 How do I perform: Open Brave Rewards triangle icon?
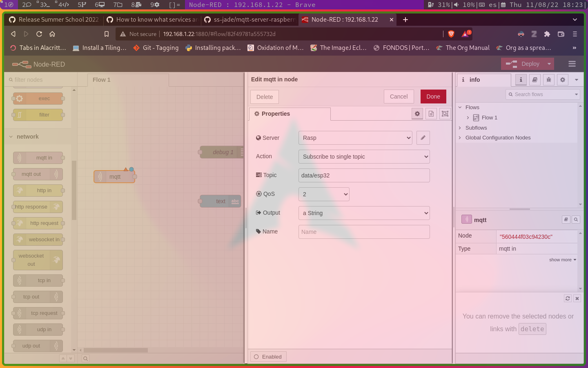coord(465,34)
